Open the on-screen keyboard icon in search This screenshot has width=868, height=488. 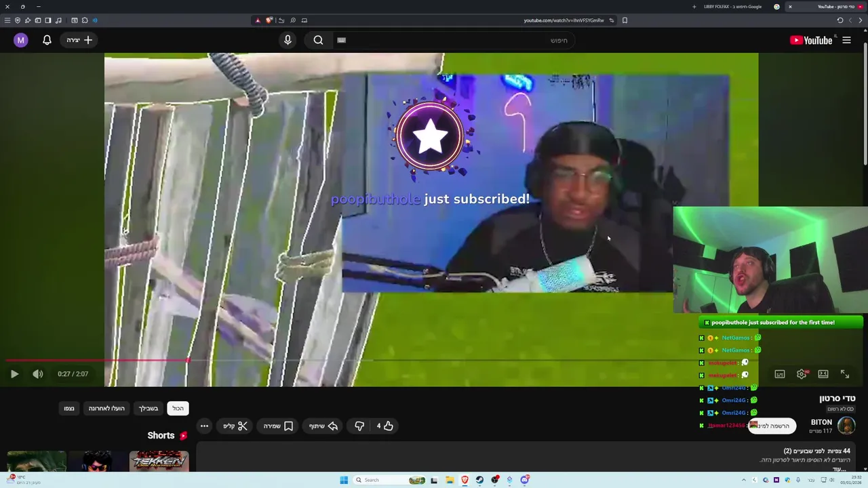341,40
